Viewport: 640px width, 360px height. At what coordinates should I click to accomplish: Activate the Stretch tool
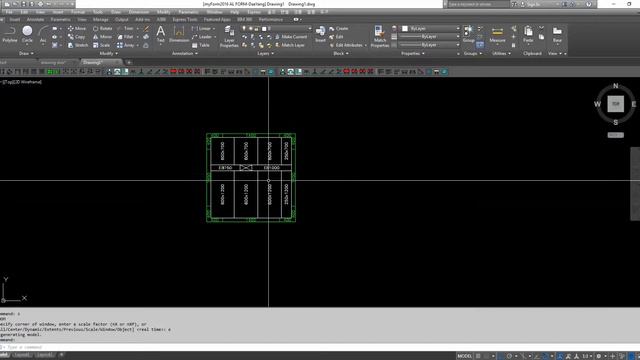tap(78, 45)
